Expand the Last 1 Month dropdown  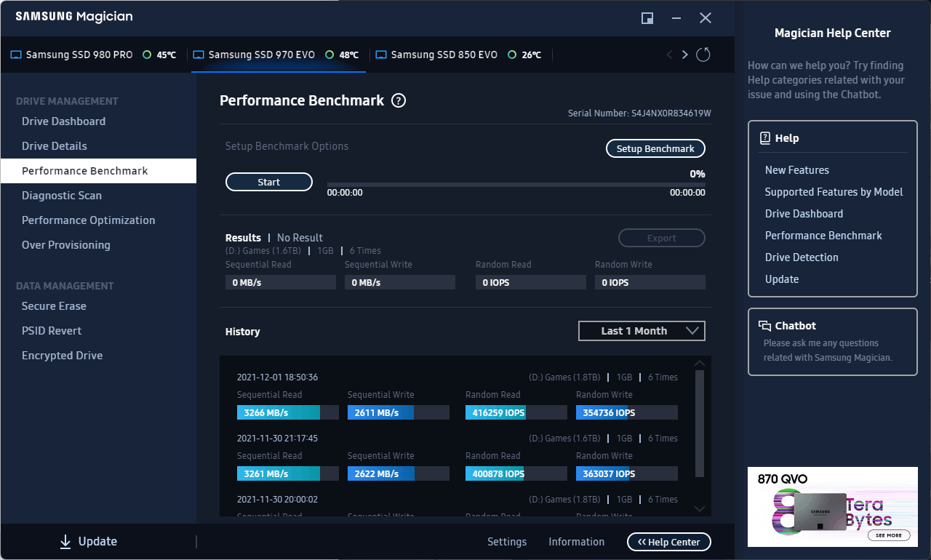point(642,331)
